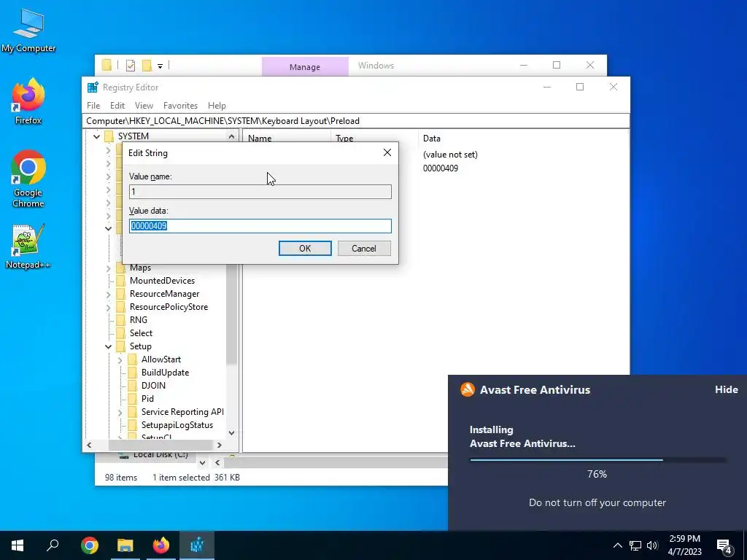
Task: Show hidden tray icons chevron
Action: [x=617, y=545]
